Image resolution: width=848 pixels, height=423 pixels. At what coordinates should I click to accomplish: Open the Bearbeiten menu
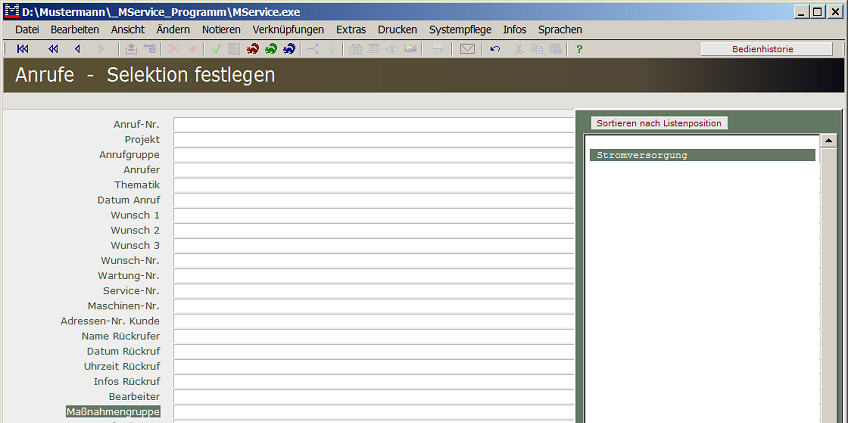tap(75, 30)
